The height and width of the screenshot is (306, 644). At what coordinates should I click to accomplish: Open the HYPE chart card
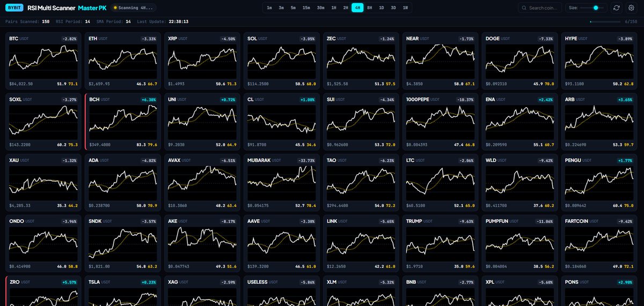click(x=599, y=61)
